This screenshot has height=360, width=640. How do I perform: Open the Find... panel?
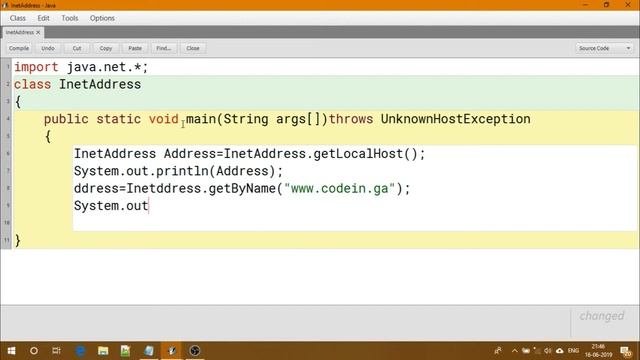coord(164,48)
